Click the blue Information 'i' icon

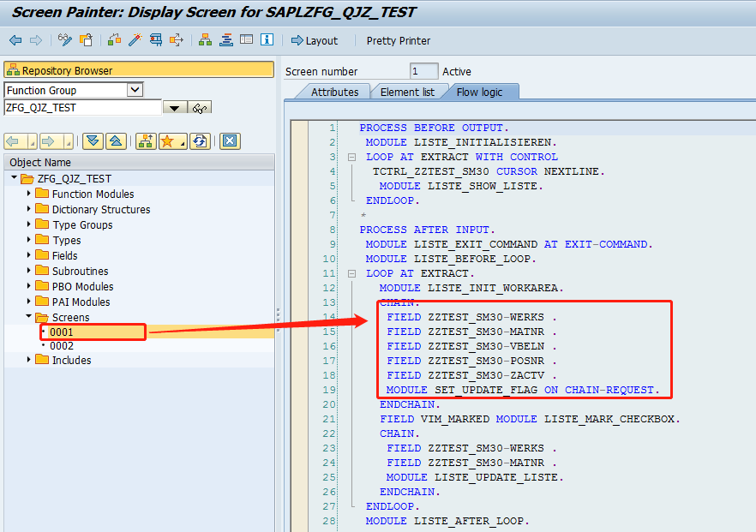pyautogui.click(x=267, y=40)
